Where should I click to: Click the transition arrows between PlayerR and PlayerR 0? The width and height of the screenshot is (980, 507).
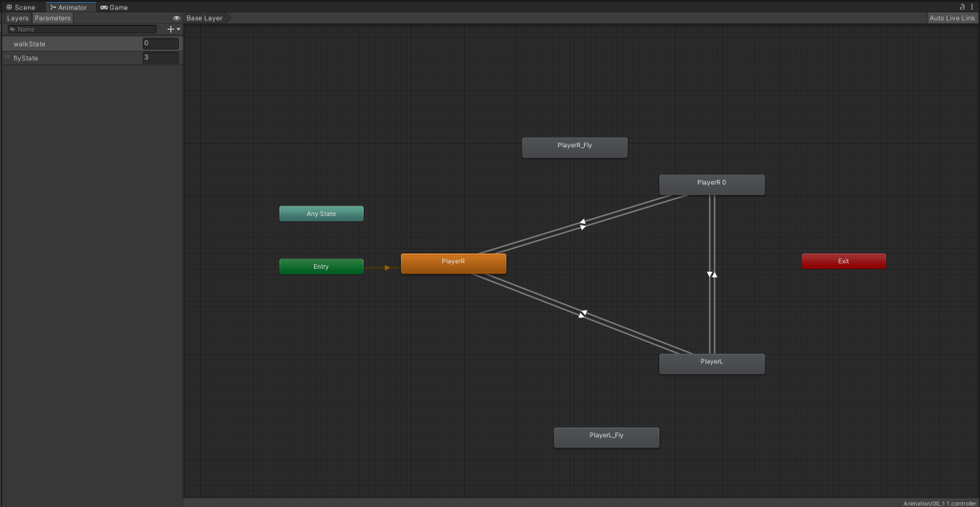click(582, 225)
